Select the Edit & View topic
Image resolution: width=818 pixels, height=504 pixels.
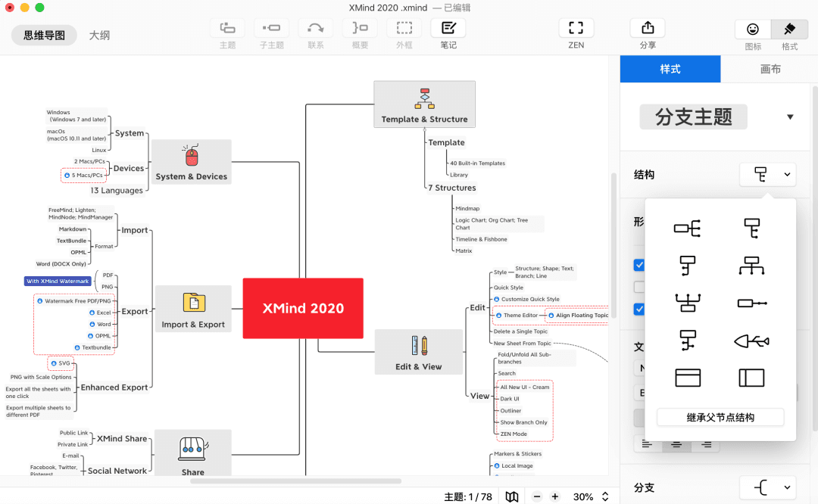coord(418,352)
